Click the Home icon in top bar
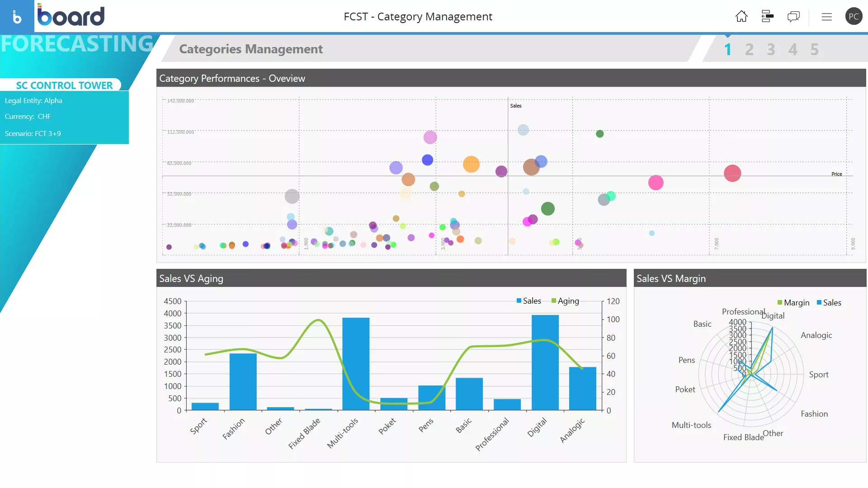This screenshot has width=868, height=488. point(741,17)
